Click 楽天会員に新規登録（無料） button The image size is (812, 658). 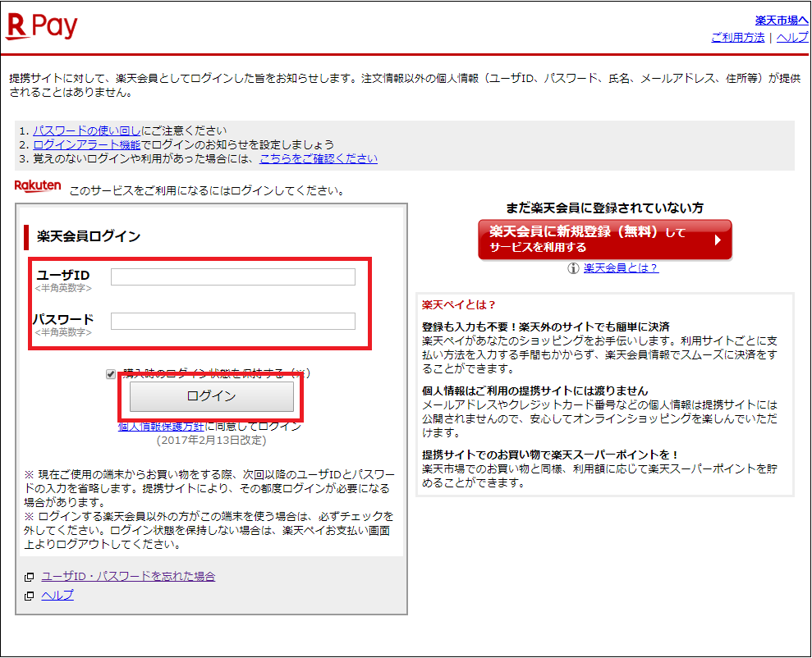click(605, 239)
